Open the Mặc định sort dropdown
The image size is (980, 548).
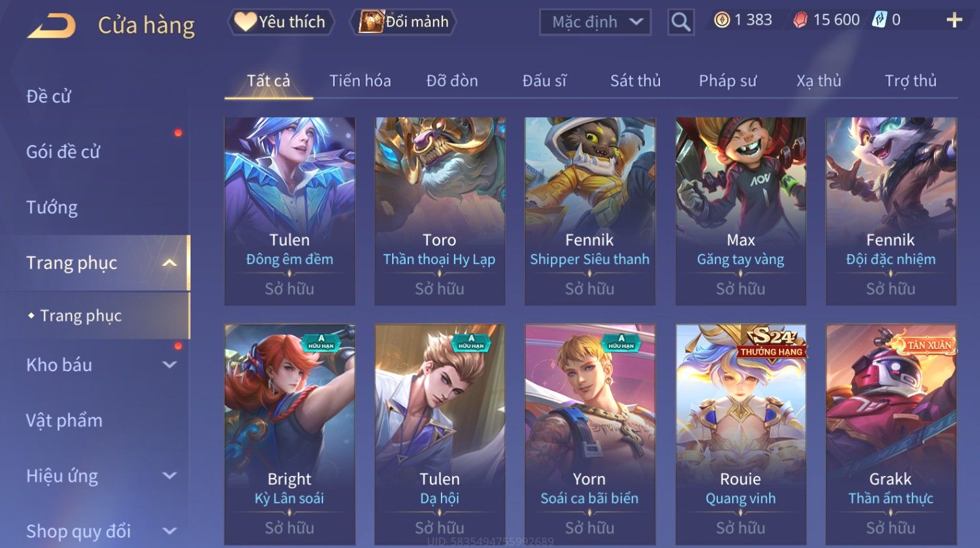click(595, 22)
